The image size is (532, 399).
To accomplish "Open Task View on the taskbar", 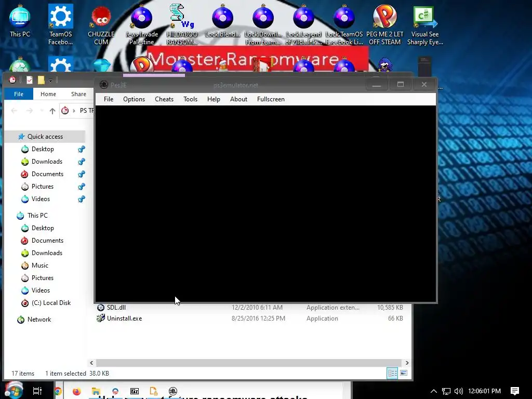I will (37, 391).
